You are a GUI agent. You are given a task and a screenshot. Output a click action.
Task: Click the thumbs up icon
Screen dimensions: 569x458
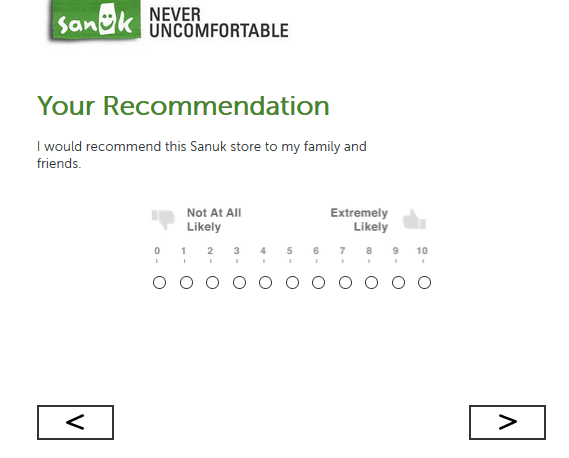pos(414,220)
